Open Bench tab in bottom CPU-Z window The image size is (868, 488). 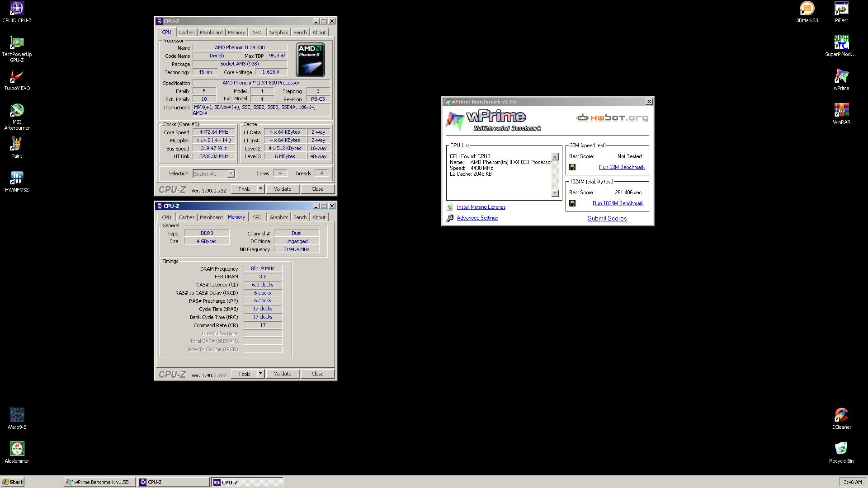(x=300, y=217)
